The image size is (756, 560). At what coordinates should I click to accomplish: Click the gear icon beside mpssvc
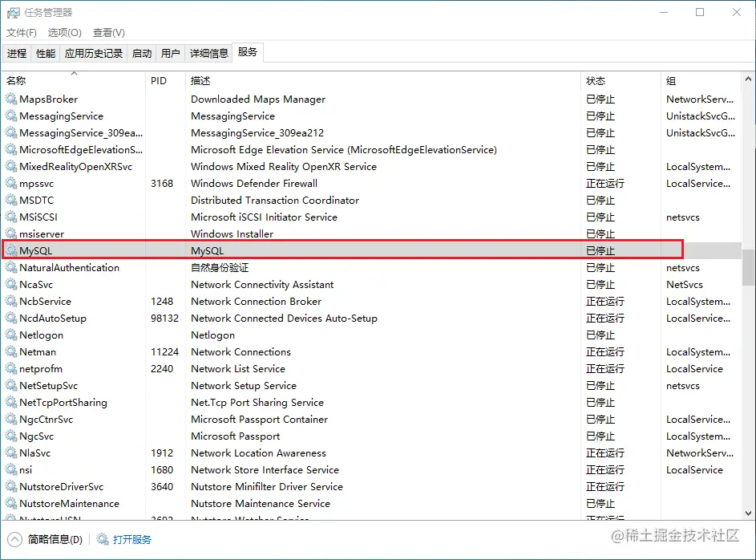tap(11, 183)
